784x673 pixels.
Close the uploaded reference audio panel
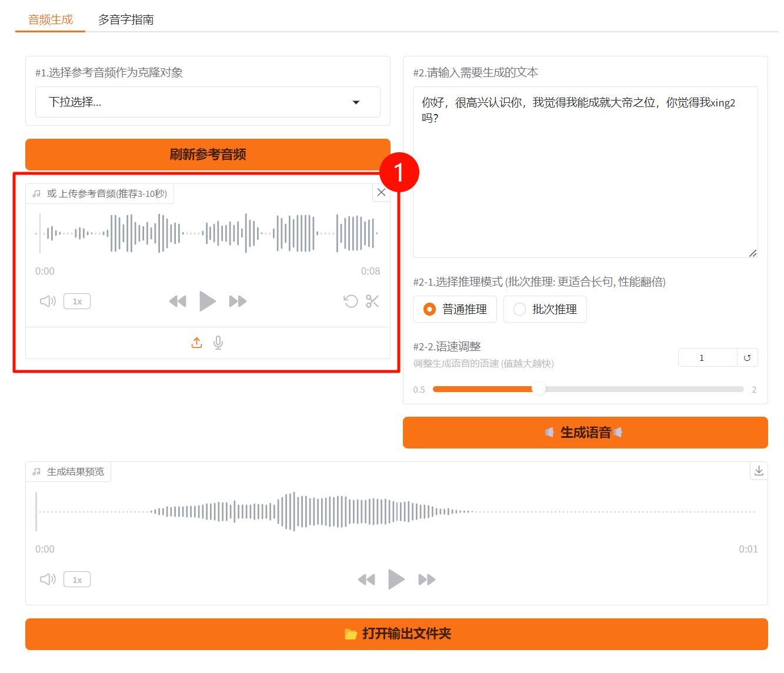[x=381, y=192]
